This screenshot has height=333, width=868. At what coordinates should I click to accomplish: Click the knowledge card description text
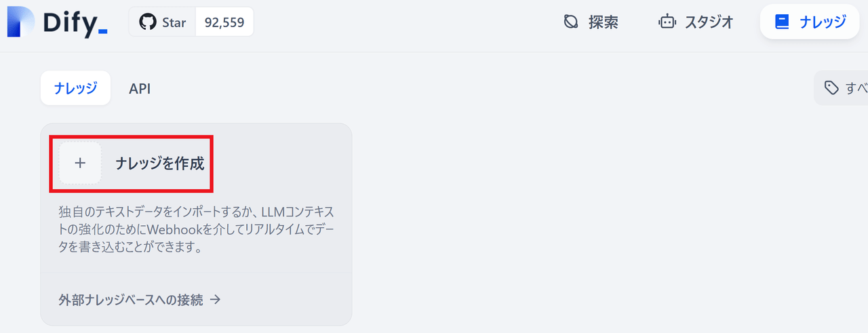[x=196, y=229]
